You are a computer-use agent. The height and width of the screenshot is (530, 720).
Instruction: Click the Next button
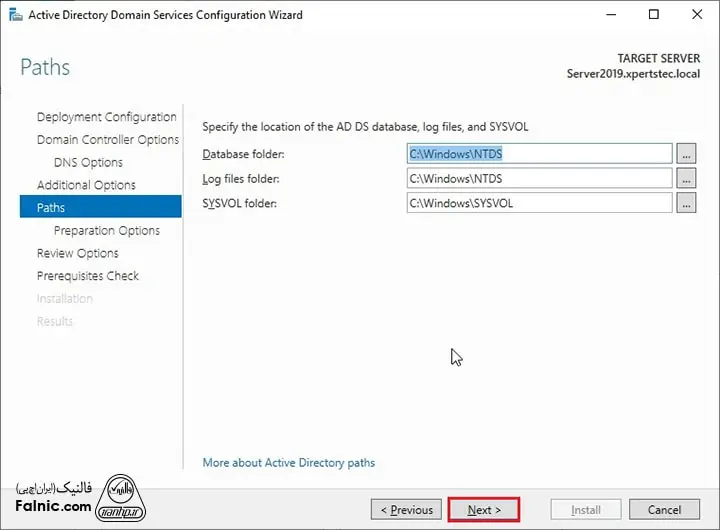pyautogui.click(x=484, y=510)
